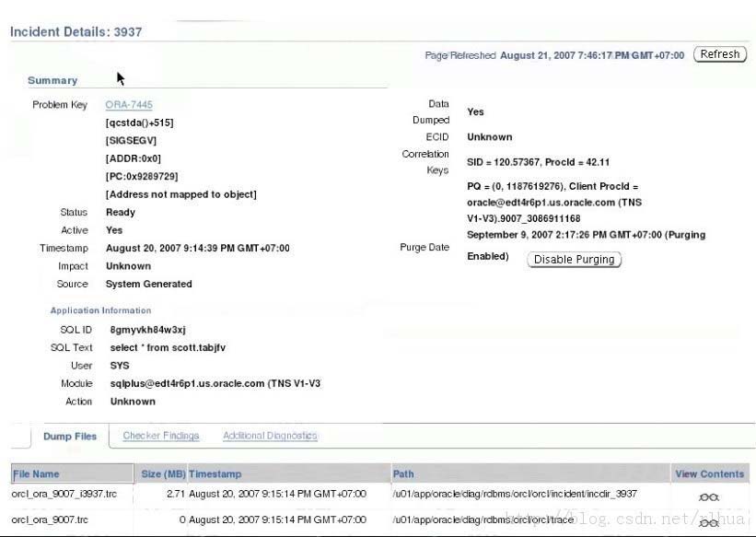Click the SQL ID value 8gmyvkh84w3xj
This screenshot has height=537, width=756.
147,330
